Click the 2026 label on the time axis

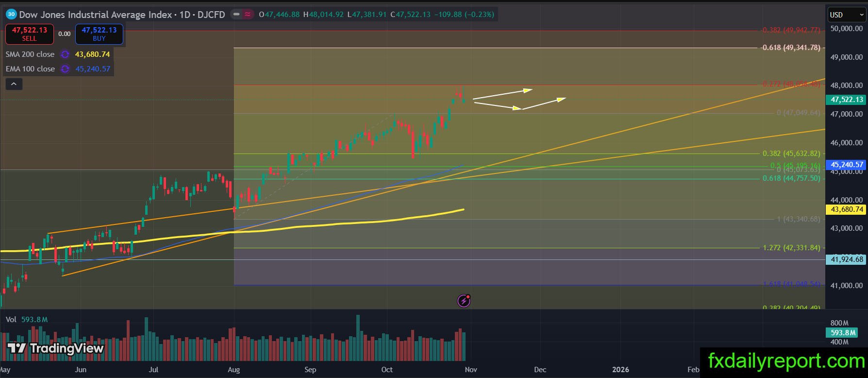coord(620,370)
